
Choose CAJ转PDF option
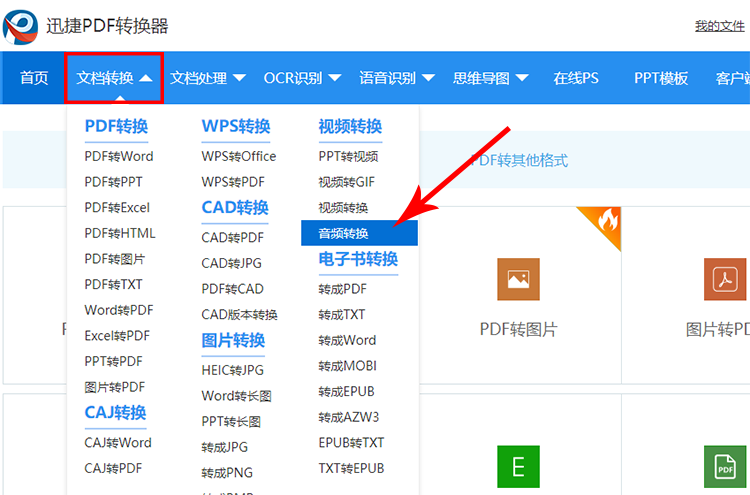113,468
